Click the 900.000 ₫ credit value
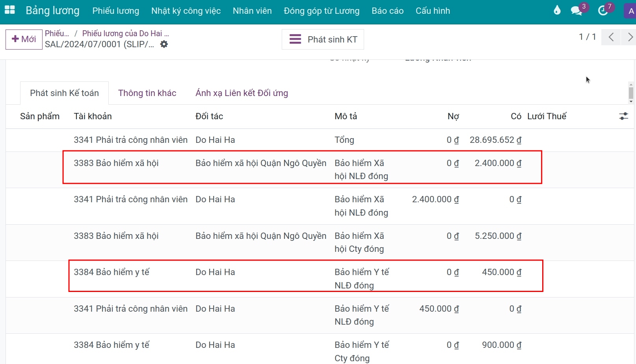This screenshot has width=636, height=364. [x=502, y=345]
